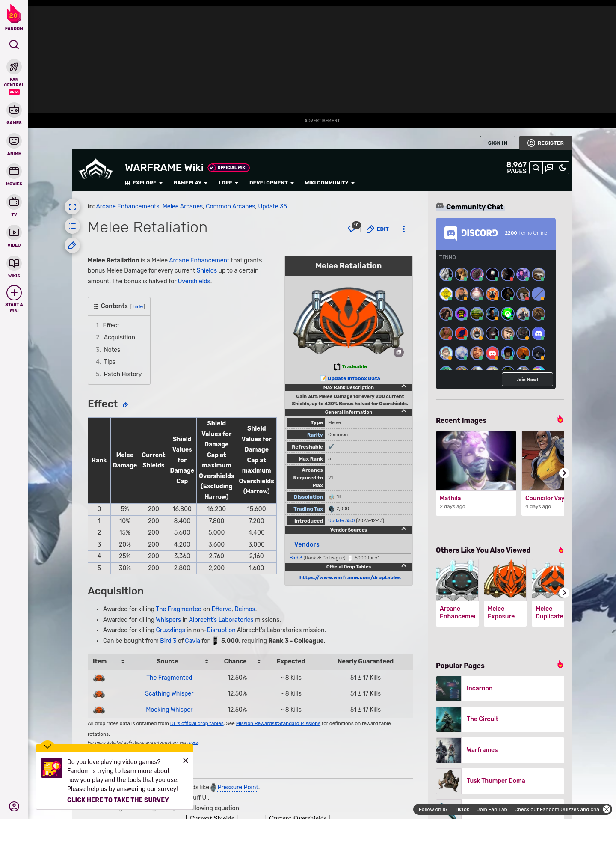
Task: Open the warframe.com droptables link
Action: [350, 577]
